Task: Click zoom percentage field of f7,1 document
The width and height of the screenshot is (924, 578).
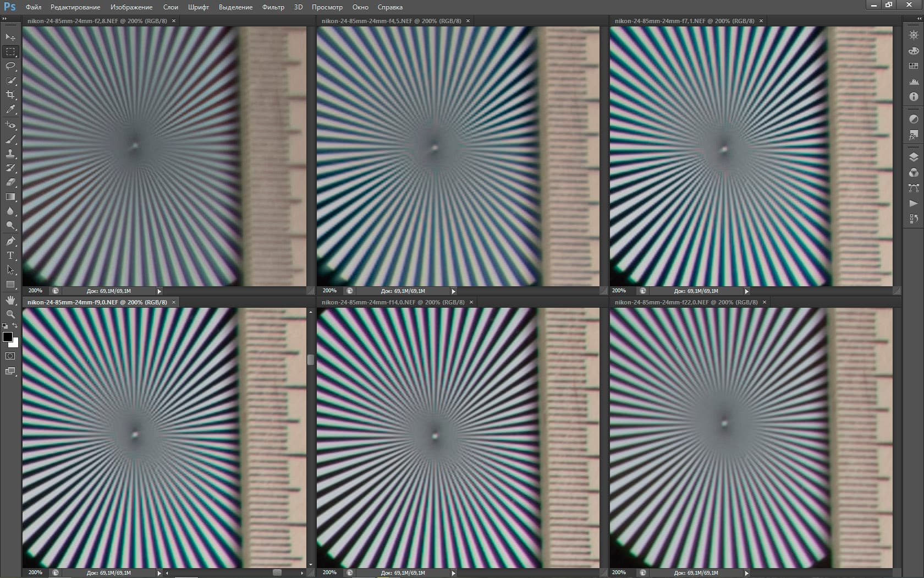Action: tap(619, 291)
